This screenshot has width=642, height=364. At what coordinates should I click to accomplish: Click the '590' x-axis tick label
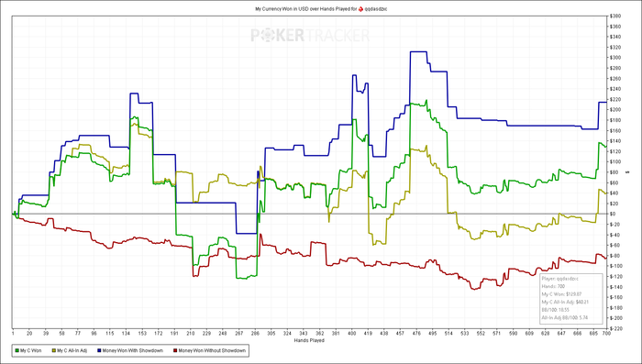click(x=513, y=334)
